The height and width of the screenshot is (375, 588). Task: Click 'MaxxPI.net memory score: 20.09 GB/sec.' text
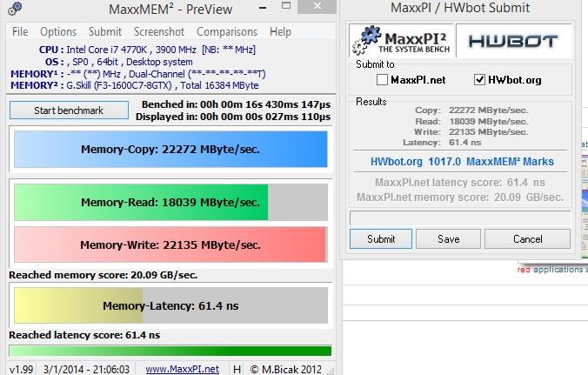(460, 198)
